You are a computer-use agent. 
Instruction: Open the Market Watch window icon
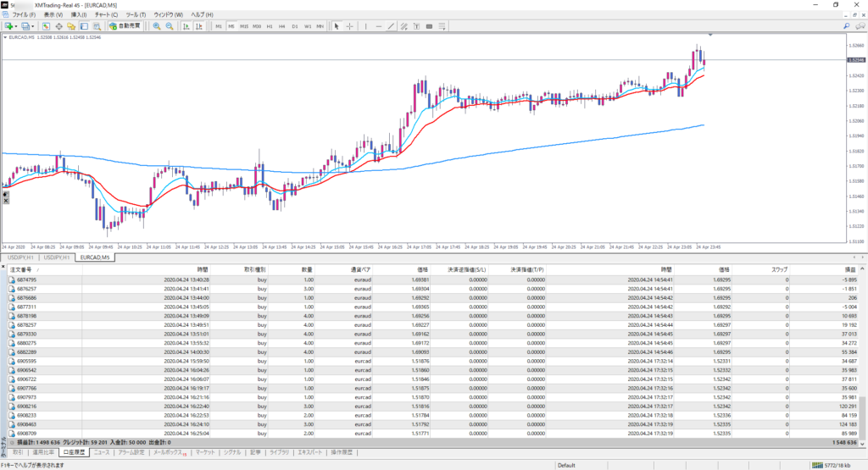coord(46,26)
